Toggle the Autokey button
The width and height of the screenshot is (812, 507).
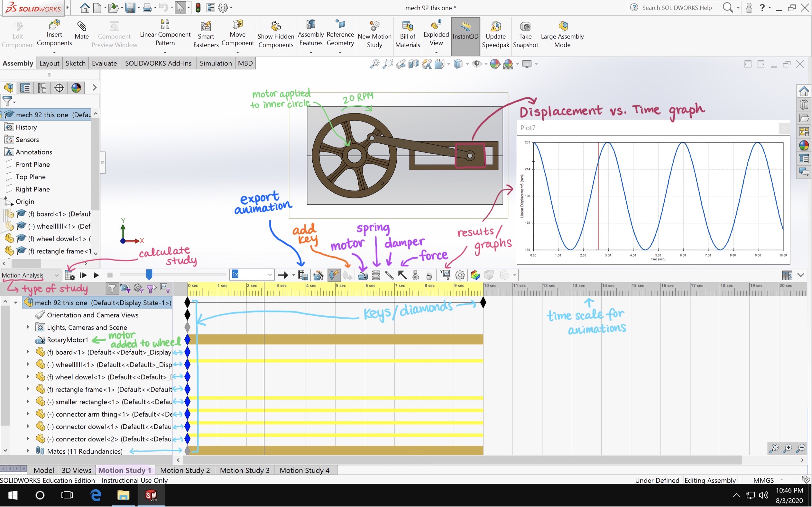tap(334, 275)
